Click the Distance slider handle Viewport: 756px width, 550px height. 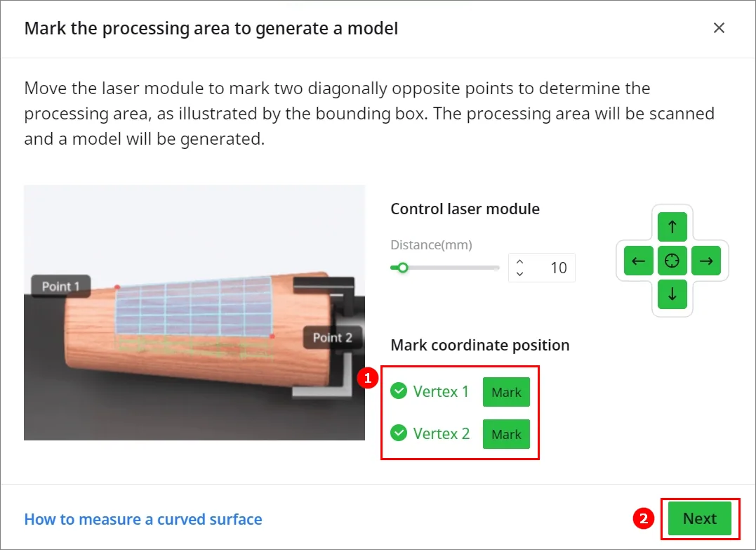(403, 268)
